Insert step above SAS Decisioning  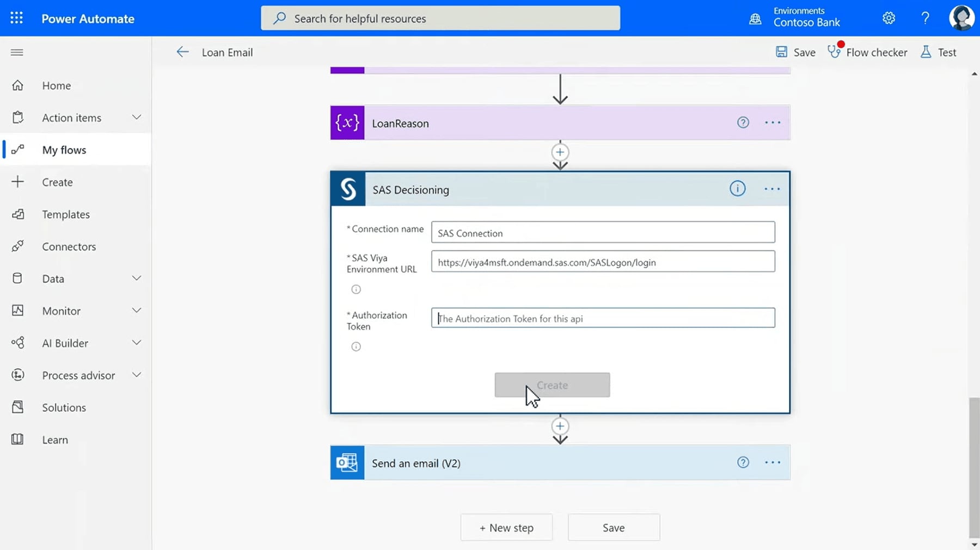coord(560,152)
